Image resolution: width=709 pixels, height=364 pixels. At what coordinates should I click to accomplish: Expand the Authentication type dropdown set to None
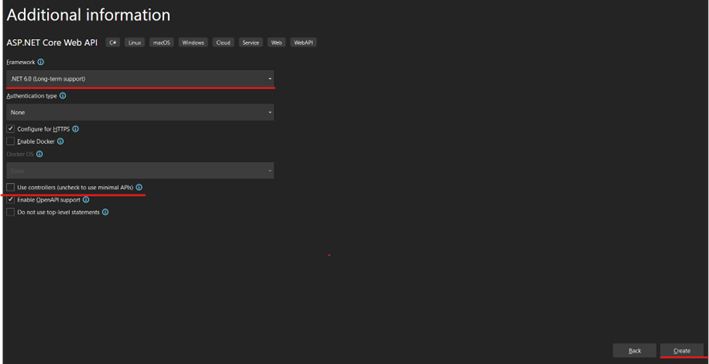click(140, 112)
